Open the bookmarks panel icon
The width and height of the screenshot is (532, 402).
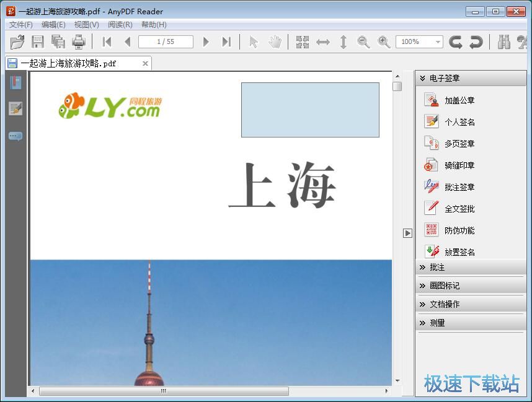[15, 82]
